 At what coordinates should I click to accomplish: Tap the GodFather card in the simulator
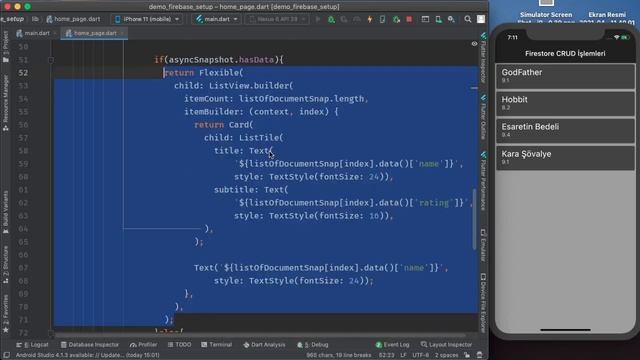click(565, 76)
